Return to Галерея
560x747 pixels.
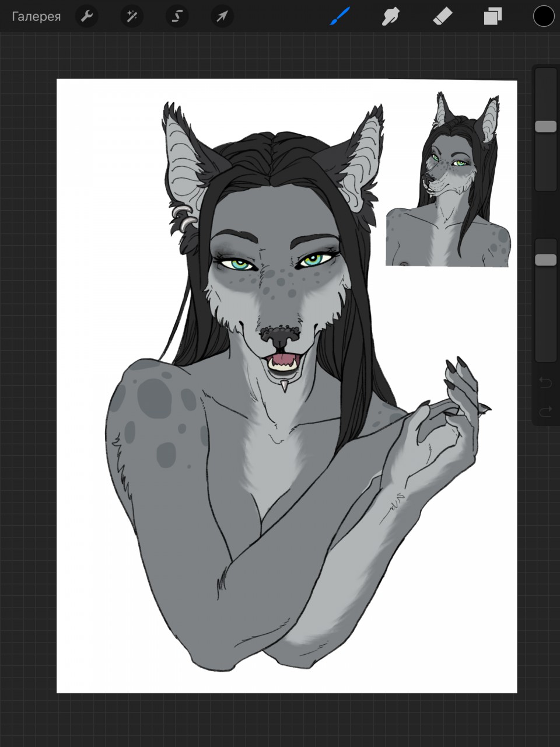pos(36,16)
